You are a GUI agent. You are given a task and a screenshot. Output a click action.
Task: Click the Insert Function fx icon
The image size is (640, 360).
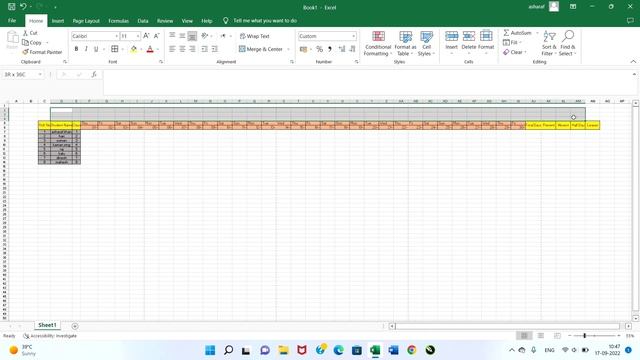[x=94, y=74]
